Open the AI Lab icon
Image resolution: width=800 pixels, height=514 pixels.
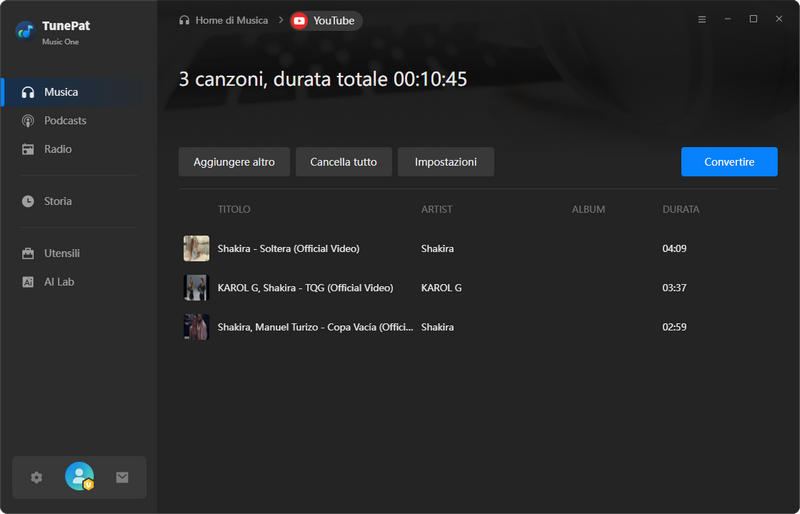pos(28,282)
